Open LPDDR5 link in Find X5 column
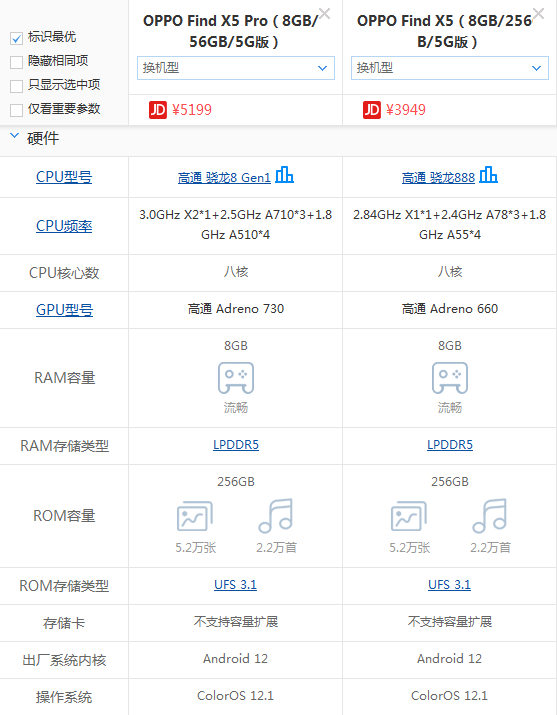557x715 pixels. (450, 445)
